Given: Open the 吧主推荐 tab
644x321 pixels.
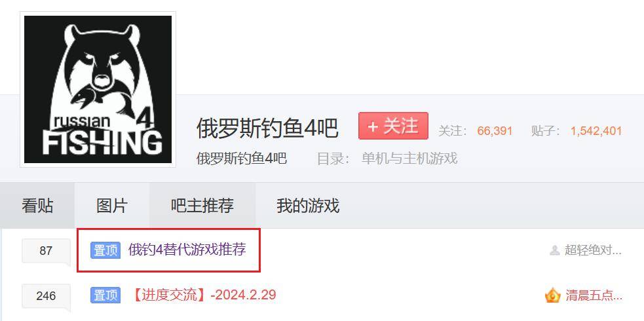Looking at the screenshot, I should coord(202,205).
